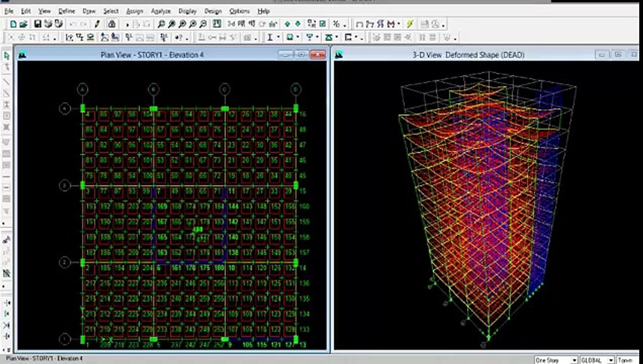The height and width of the screenshot is (364, 643).
Task: Click the Save Model icon
Action: 37,24
